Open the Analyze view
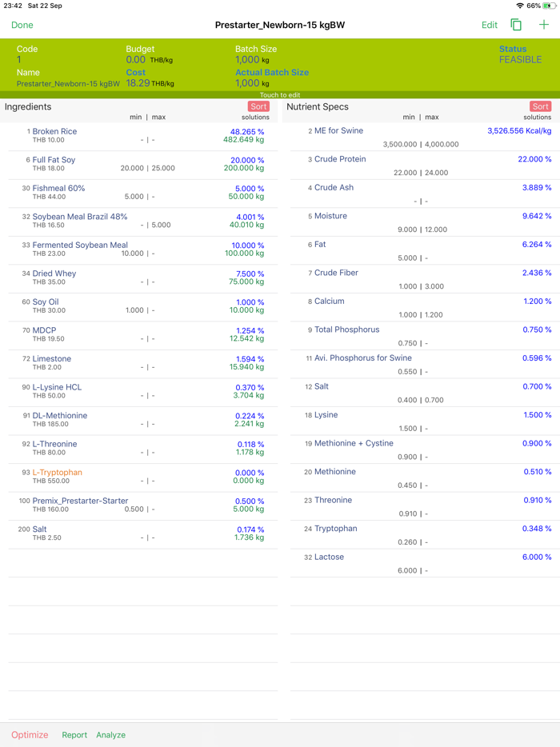 point(110,735)
